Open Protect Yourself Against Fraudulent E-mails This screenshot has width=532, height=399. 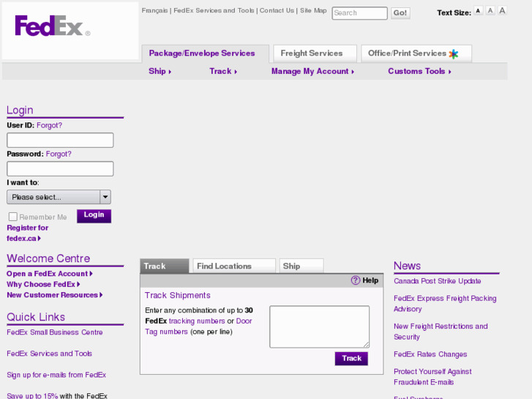point(432,377)
